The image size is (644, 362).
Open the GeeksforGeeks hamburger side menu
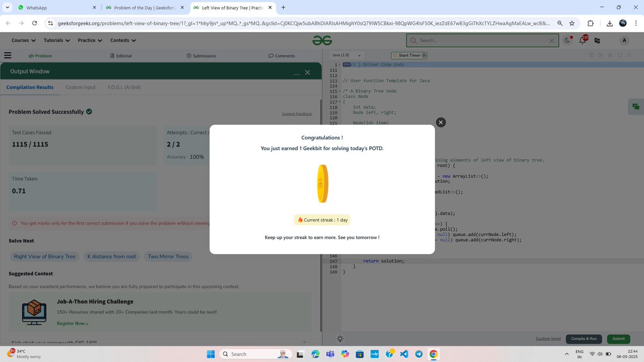click(x=8, y=55)
